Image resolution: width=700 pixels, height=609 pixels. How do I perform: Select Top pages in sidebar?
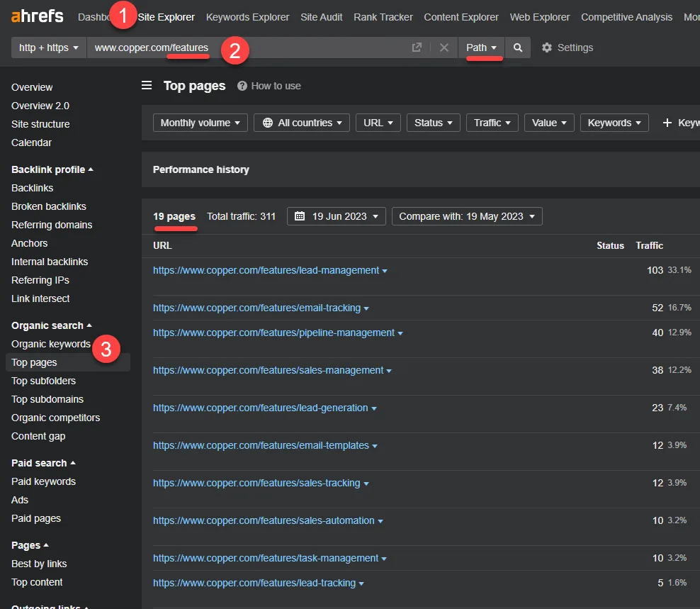coord(68,362)
